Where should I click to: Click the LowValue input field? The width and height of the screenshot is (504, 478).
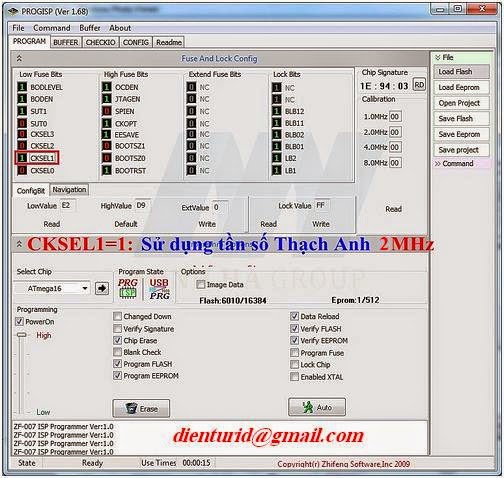[x=68, y=205]
